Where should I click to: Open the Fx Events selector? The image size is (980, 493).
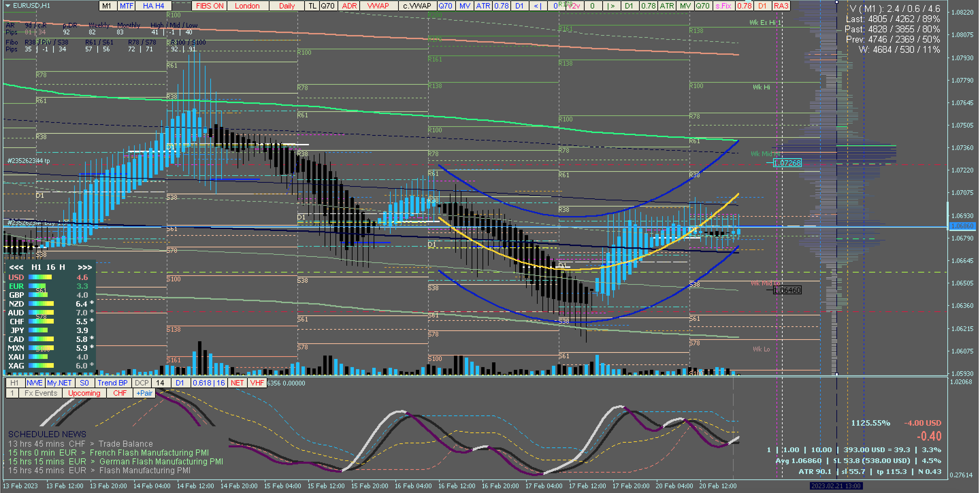41,393
